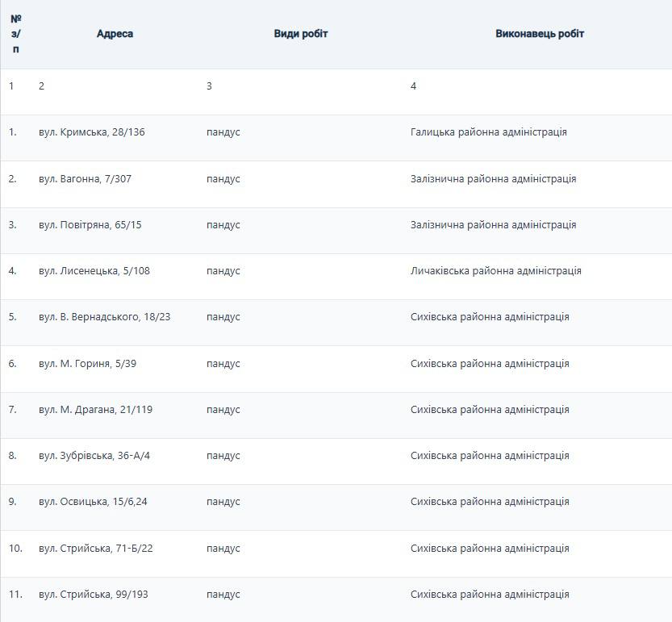Image resolution: width=672 pixels, height=622 pixels.
Task: Click the № з/п column header
Action: click(16, 34)
